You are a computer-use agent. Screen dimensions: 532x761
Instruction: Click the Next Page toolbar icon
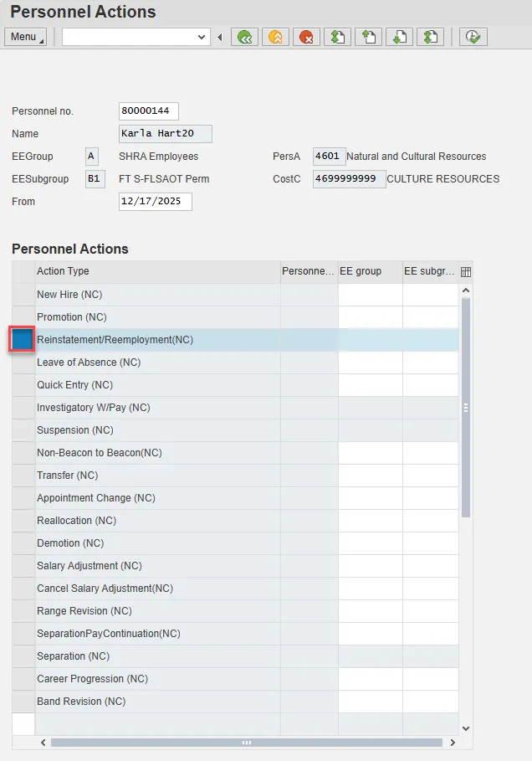(399, 37)
